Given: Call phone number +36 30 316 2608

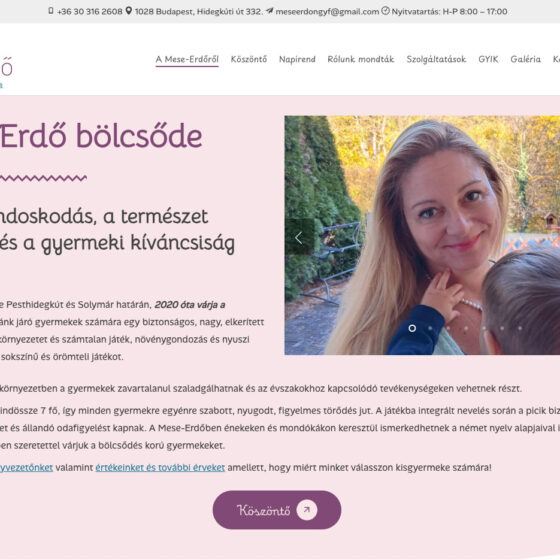Looking at the screenshot, I should [90, 11].
